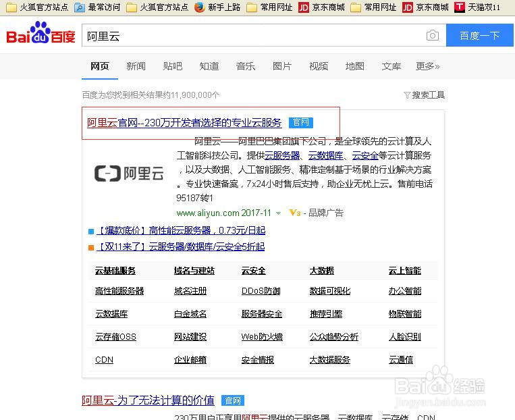The image size is (515, 420).
Task: Open the 网站建设 link
Action: point(190,337)
